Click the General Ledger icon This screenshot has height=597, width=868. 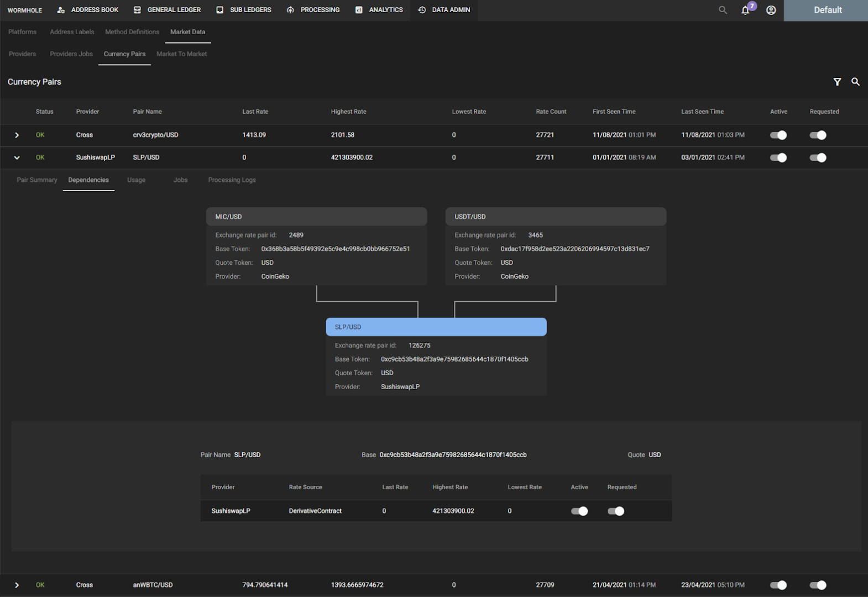(x=137, y=10)
